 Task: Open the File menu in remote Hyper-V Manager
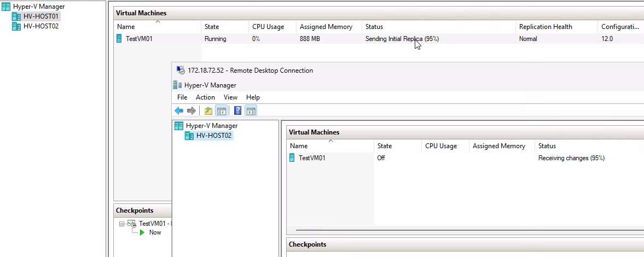[182, 97]
